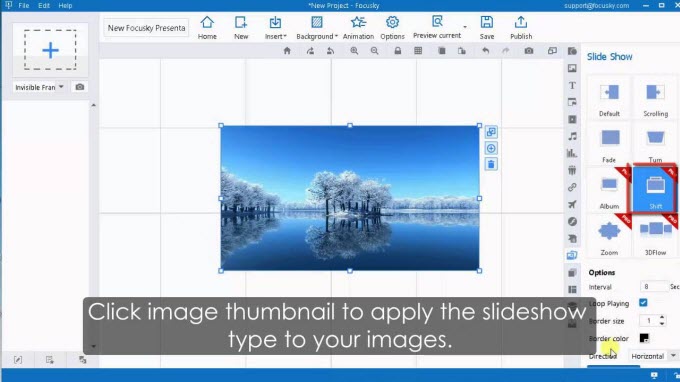The width and height of the screenshot is (680, 382).
Task: Pick the Zoom slideshow effect
Action: pyautogui.click(x=609, y=237)
